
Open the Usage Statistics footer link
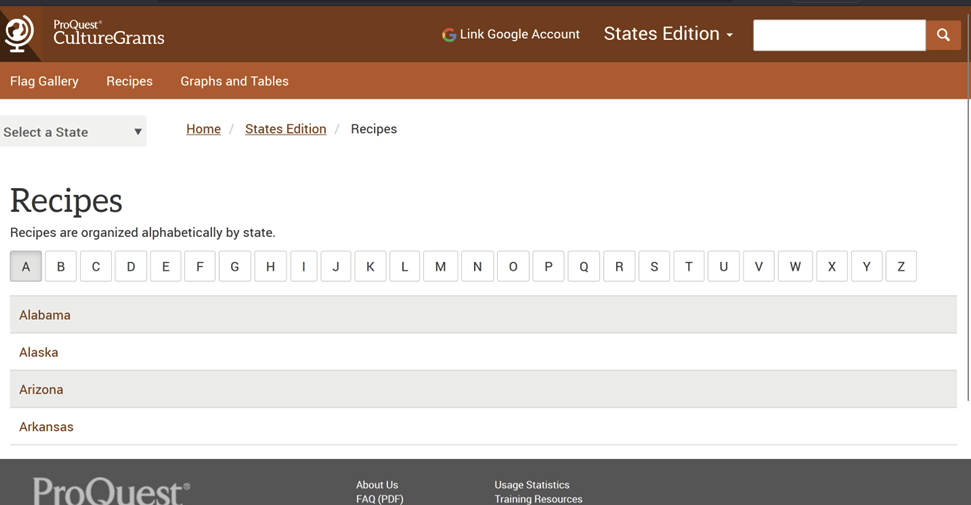(531, 485)
